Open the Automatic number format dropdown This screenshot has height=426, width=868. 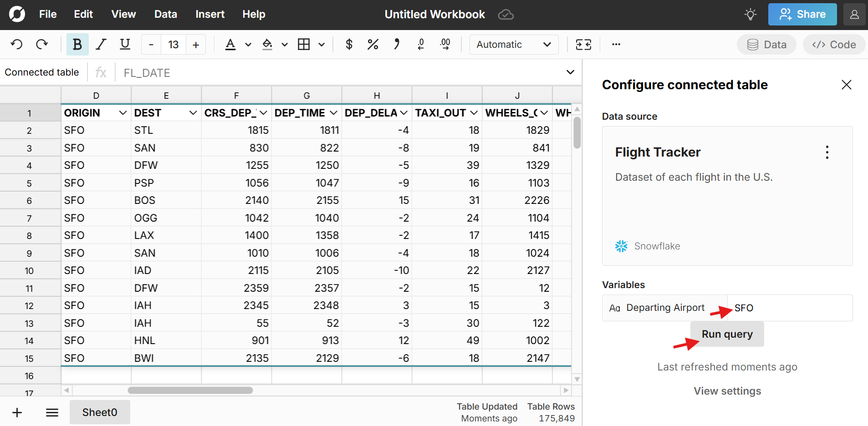coord(513,45)
